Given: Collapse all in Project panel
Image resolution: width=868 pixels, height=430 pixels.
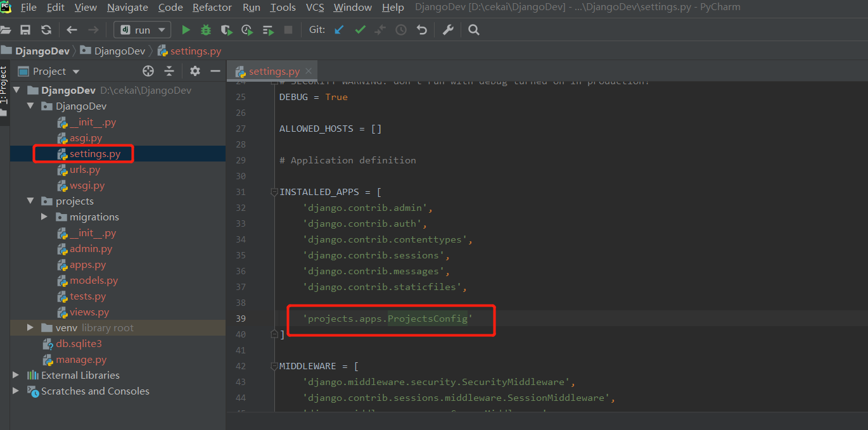Looking at the screenshot, I should click(169, 71).
